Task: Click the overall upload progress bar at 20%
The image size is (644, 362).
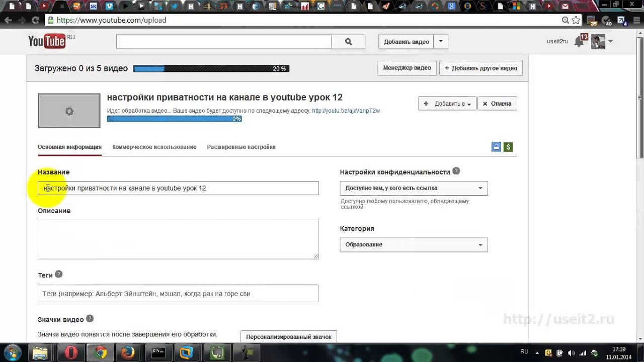Action: point(211,69)
